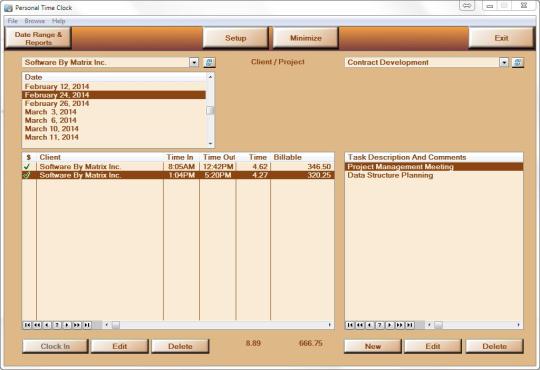The width and height of the screenshot is (540, 370).
Task: Click the '?' button in task comments navigator
Action: (x=380, y=325)
